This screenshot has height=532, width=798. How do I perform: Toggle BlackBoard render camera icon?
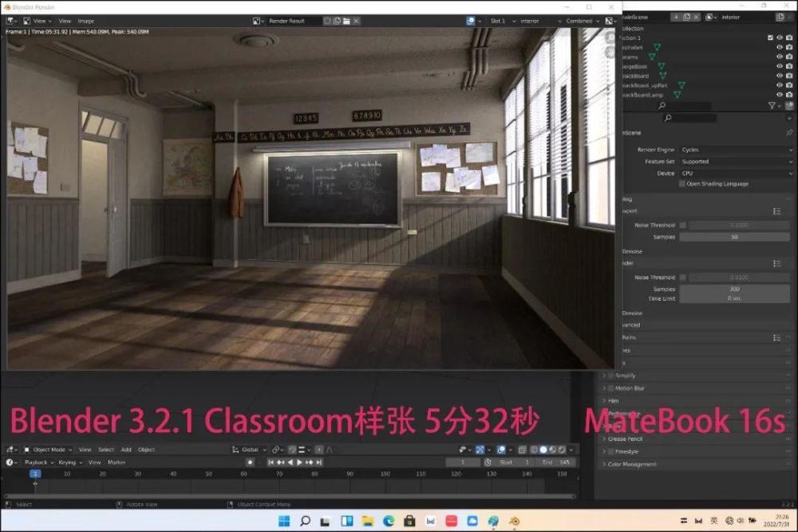[x=789, y=76]
